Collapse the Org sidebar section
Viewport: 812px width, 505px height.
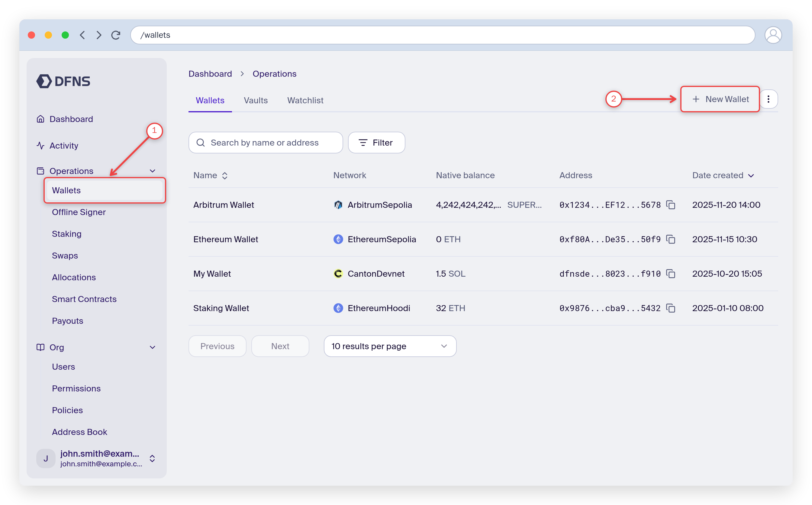click(153, 347)
